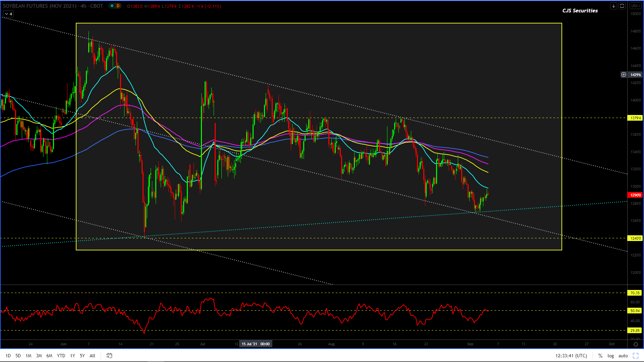Click the green market status dot
This screenshot has height=362, width=644.
point(112,6)
